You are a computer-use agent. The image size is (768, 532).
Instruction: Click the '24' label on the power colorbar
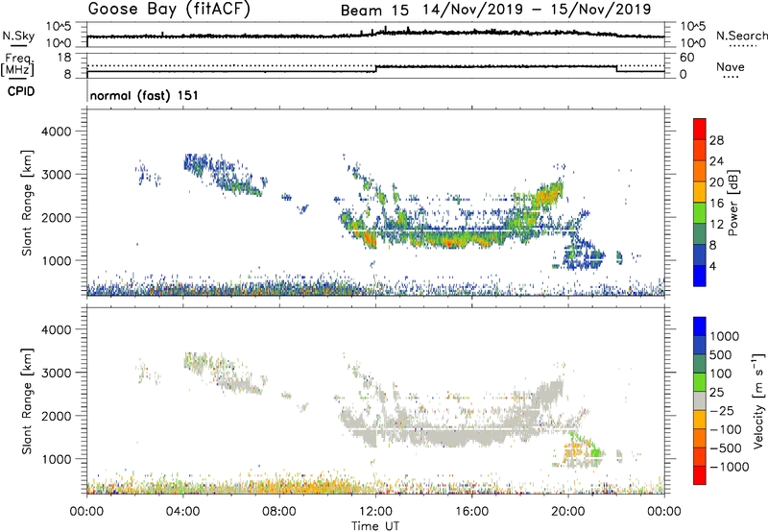pos(716,161)
